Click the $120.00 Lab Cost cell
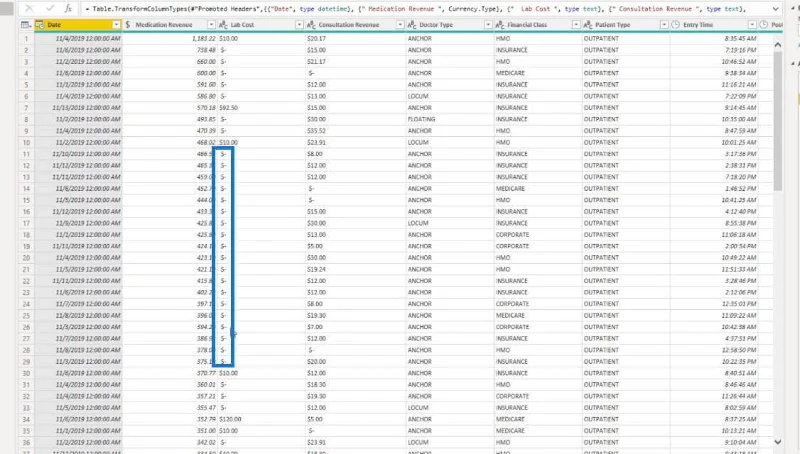Screen dimensions: 800x454 pos(261,419)
